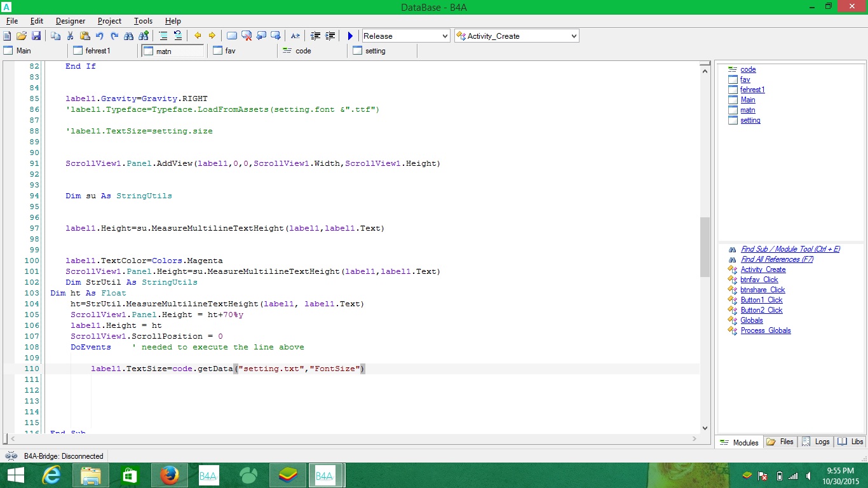
Task: Expand the Activity_Create sub selector dropdown
Action: (516, 36)
